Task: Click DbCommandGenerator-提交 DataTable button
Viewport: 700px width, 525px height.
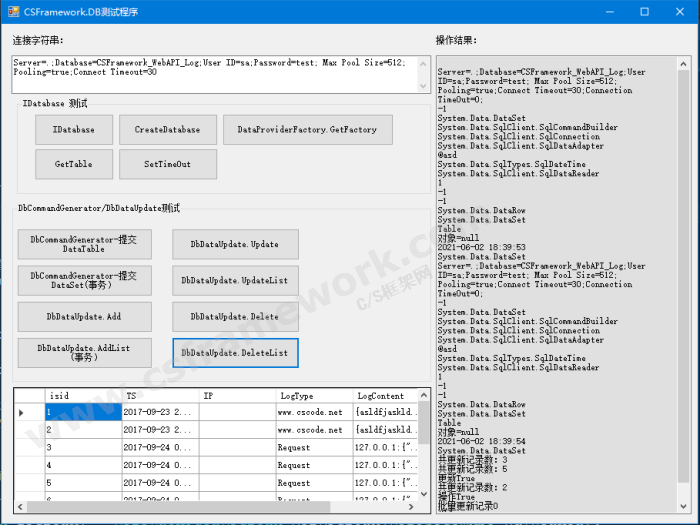Action: 84,244
